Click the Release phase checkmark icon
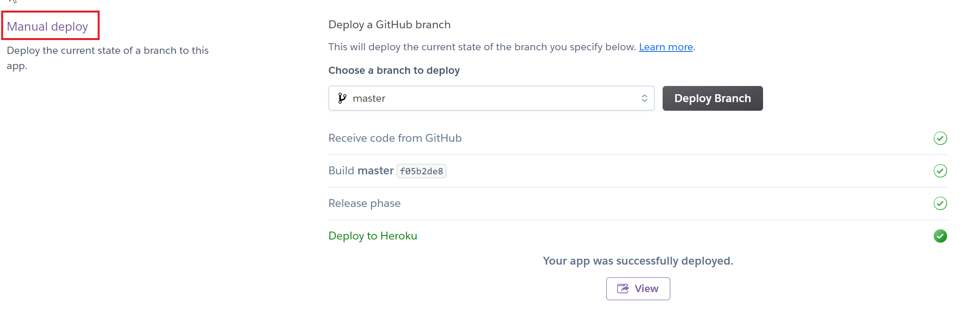 click(x=940, y=203)
